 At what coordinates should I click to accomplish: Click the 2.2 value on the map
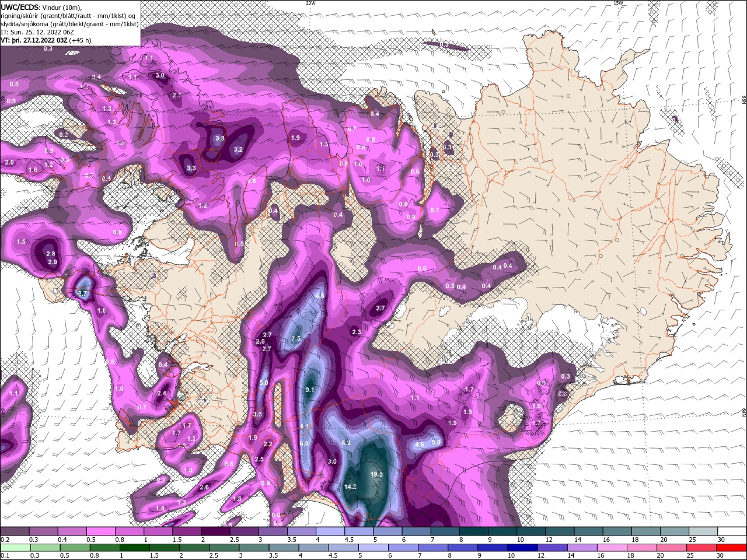[x=268, y=444]
